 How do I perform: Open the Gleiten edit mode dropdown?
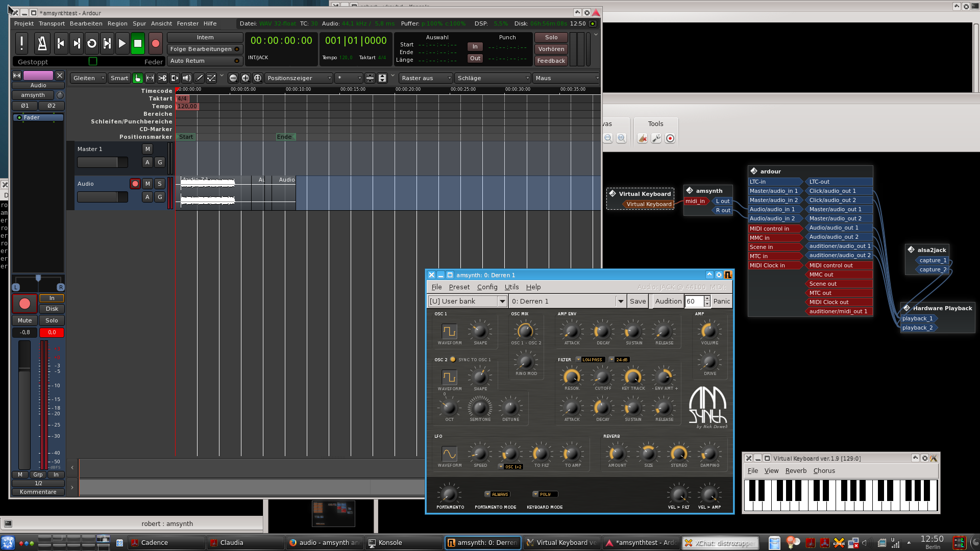(88, 78)
